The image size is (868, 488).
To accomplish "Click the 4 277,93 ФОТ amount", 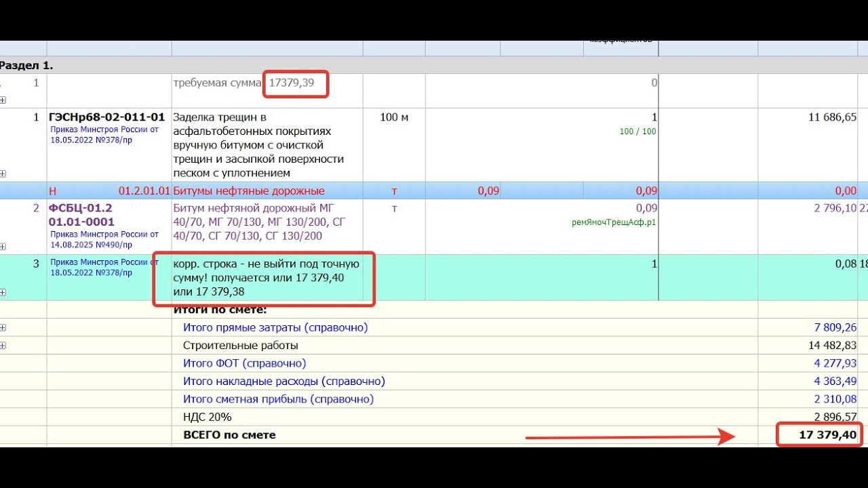I will [835, 363].
